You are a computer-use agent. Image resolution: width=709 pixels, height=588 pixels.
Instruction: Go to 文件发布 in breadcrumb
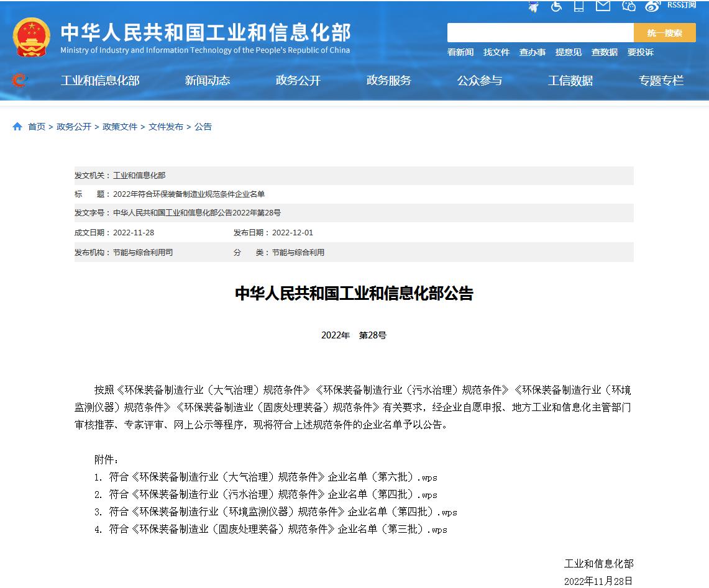tap(166, 127)
